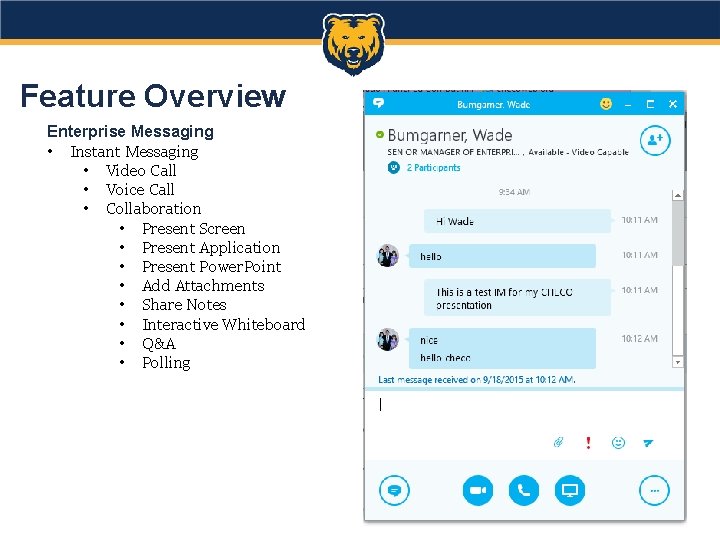Click the contact avatar beside 'hello' message
The width and height of the screenshot is (720, 540).
[388, 255]
